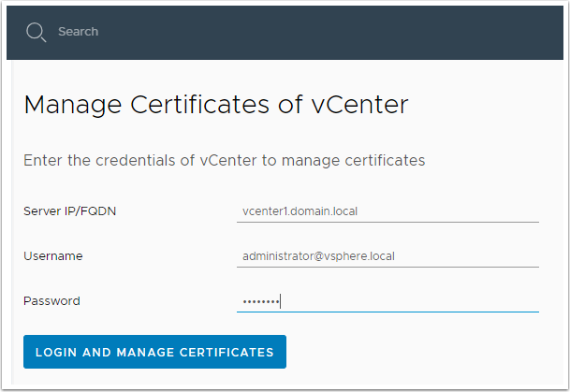The image size is (570, 392).
Task: Click into the Password input field
Action: coord(387,301)
